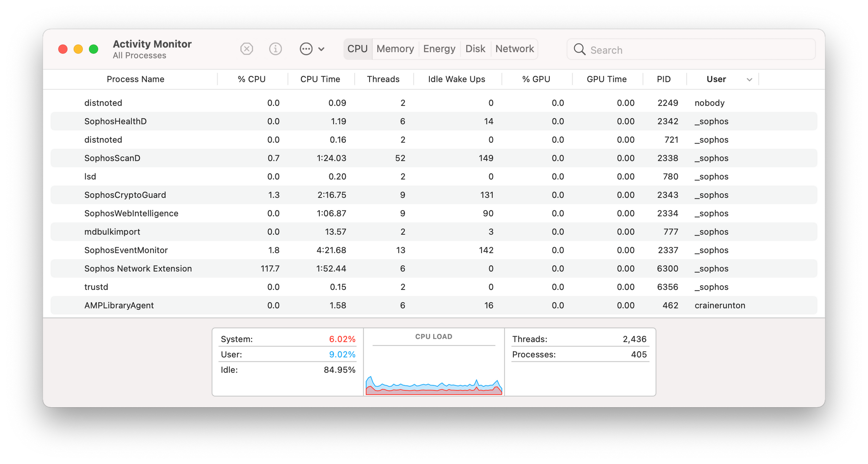Select the Sophos Network Extension row
Screen dimensions: 868x464
(434, 268)
